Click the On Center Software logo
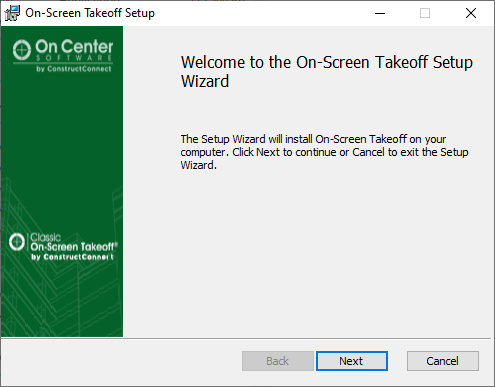Screen dimensions: 495x387 pos(63,55)
